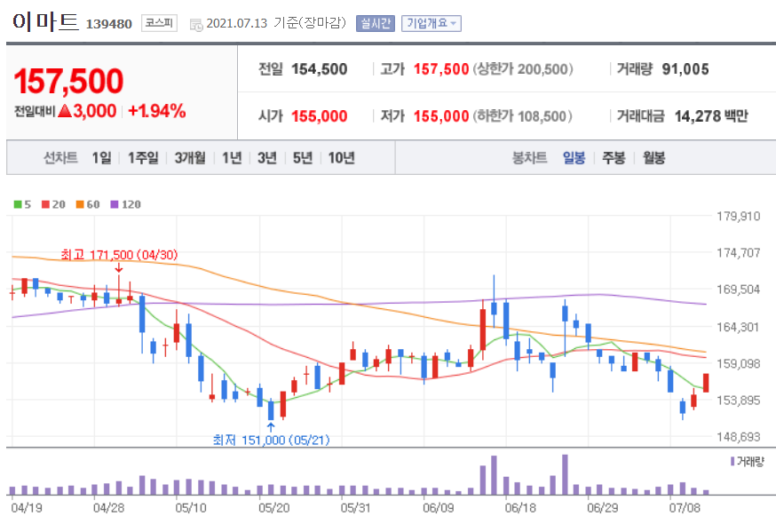Select the 5년 line chart tab
The image size is (776, 532).
click(303, 158)
